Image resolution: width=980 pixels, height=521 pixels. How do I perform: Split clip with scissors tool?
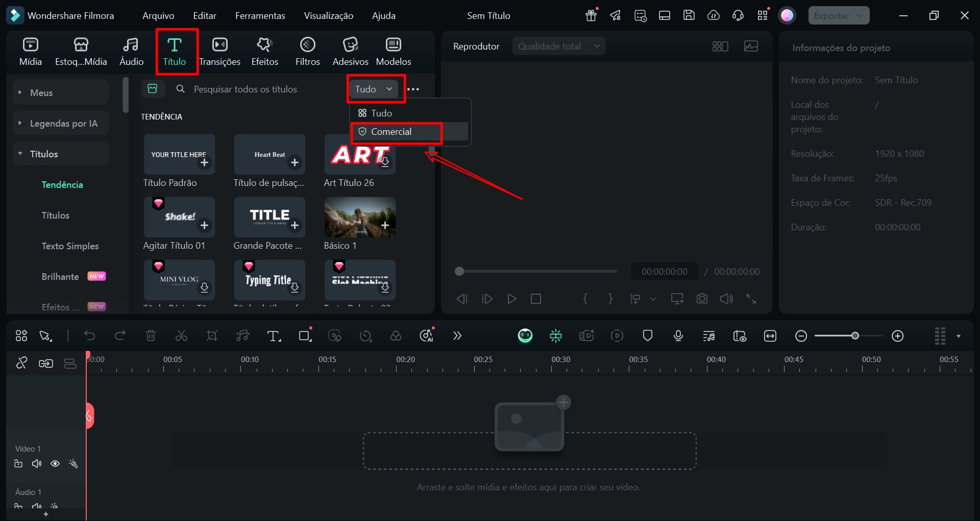(181, 336)
